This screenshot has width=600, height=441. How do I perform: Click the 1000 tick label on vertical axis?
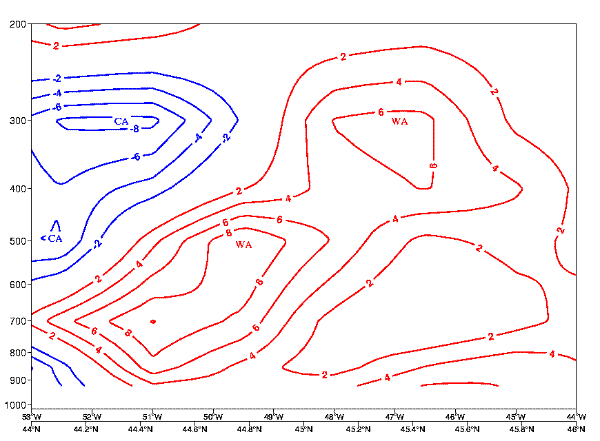tap(15, 404)
